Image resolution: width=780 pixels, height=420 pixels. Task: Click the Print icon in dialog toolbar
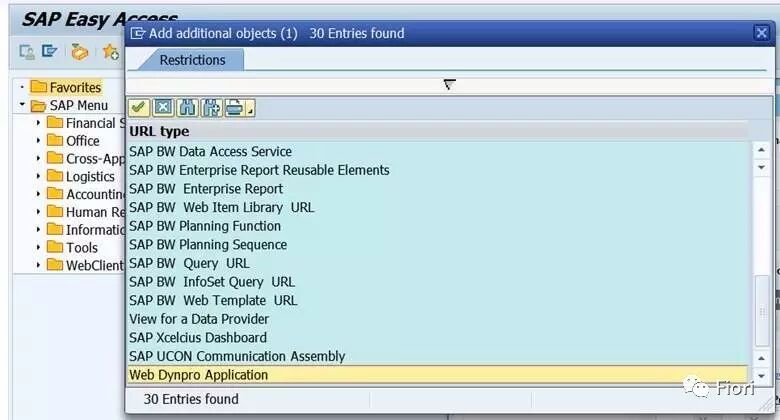coord(235,107)
